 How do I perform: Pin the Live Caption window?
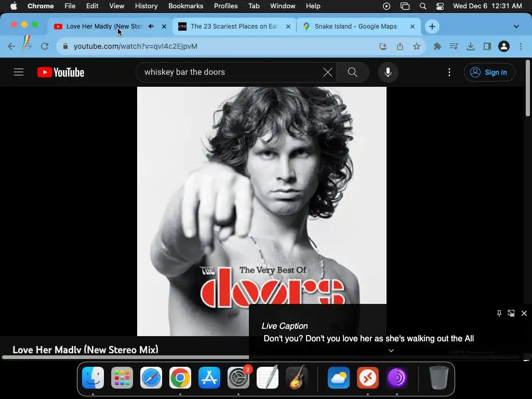click(499, 313)
